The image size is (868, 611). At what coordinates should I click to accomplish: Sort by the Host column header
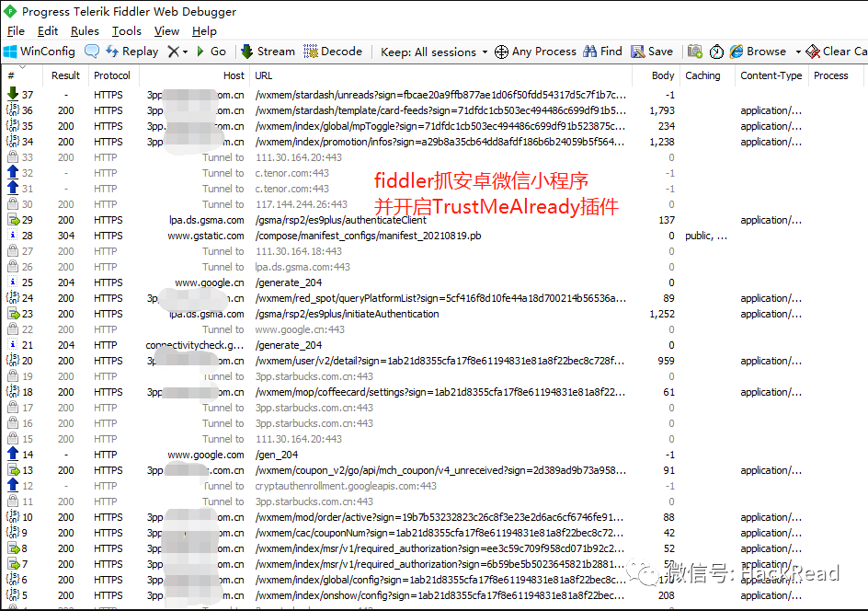coord(194,75)
